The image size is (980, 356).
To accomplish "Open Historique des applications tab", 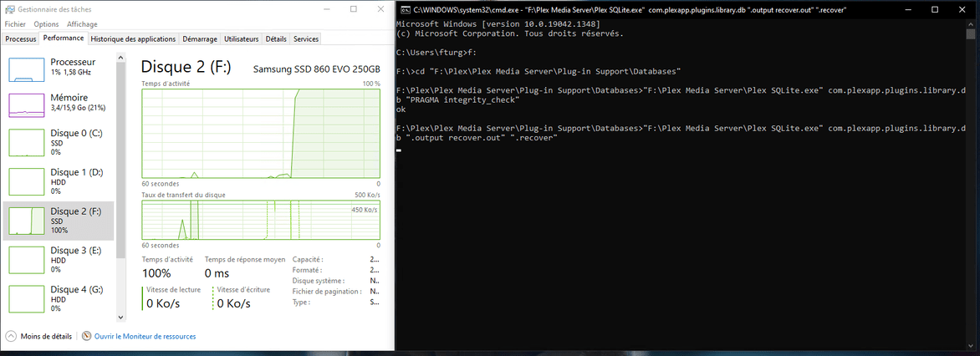I will point(133,38).
